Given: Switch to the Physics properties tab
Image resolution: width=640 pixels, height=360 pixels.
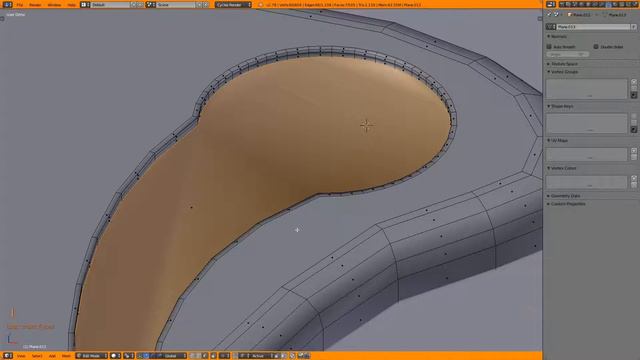Looking at the screenshot, I should coord(635,4).
